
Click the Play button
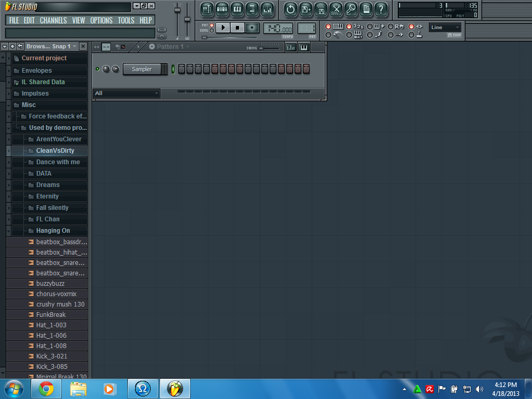click(223, 28)
